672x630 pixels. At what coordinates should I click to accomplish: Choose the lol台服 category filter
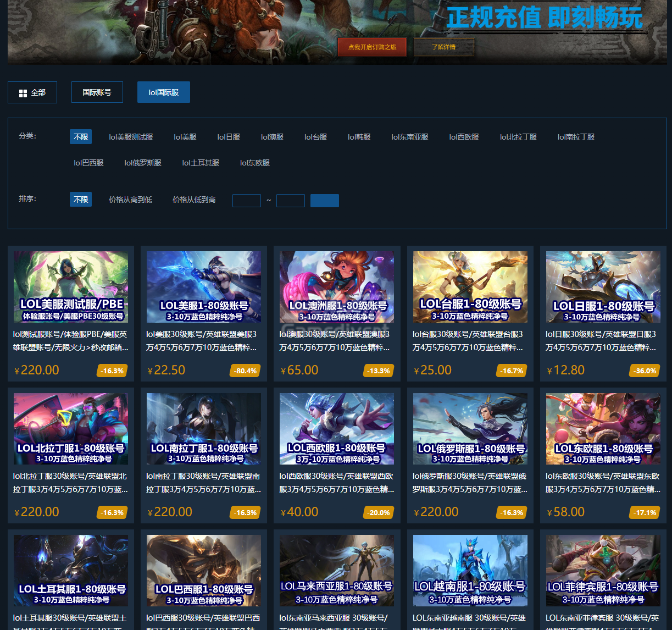316,137
